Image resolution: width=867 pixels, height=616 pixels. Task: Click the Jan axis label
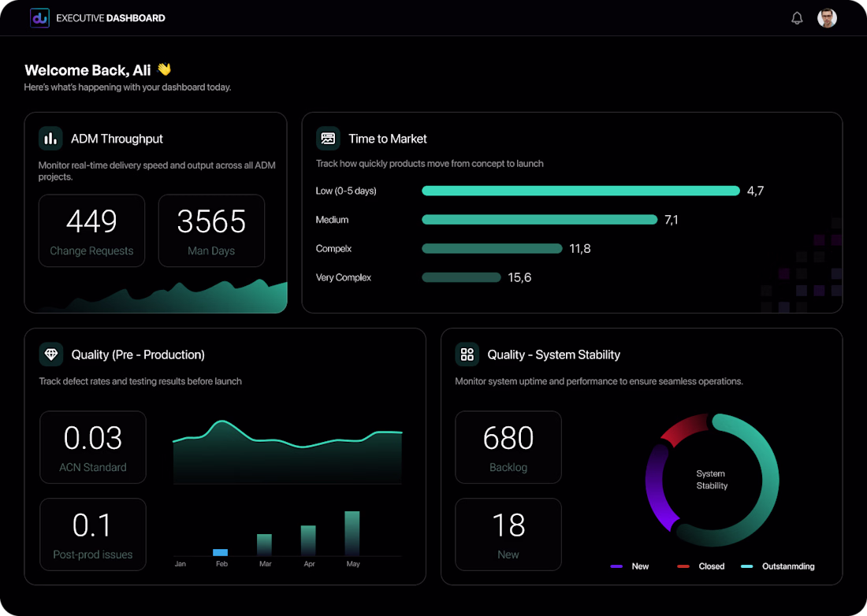(180, 563)
